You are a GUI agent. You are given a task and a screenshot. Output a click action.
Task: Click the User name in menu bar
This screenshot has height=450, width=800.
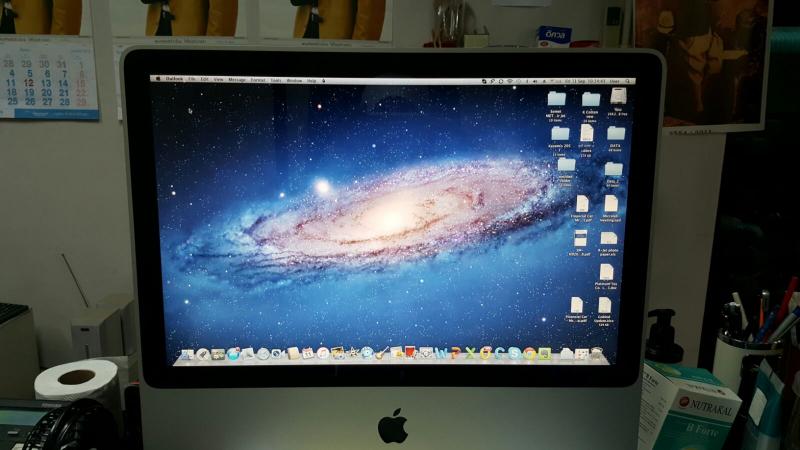tap(614, 81)
